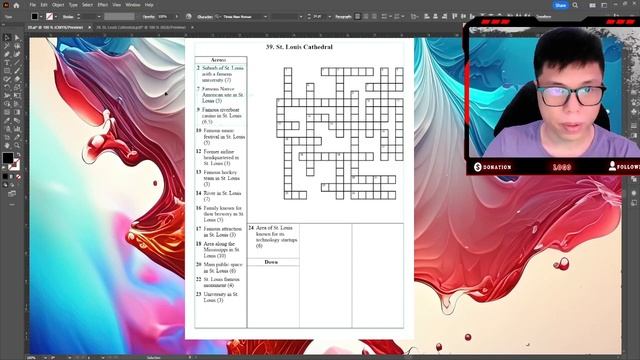Open Arrange Documents icon in title bar
640x360 pixels.
click(x=592, y=5)
